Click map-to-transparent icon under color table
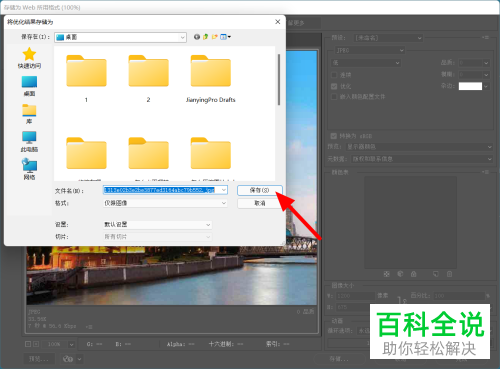Viewport: 500px width, 369px height. pyautogui.click(x=387, y=274)
